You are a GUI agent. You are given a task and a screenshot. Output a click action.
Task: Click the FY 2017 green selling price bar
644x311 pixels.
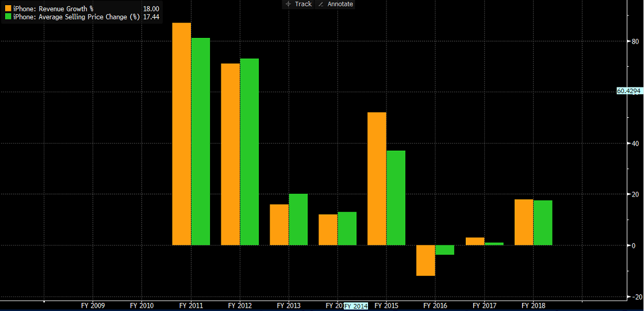point(494,244)
